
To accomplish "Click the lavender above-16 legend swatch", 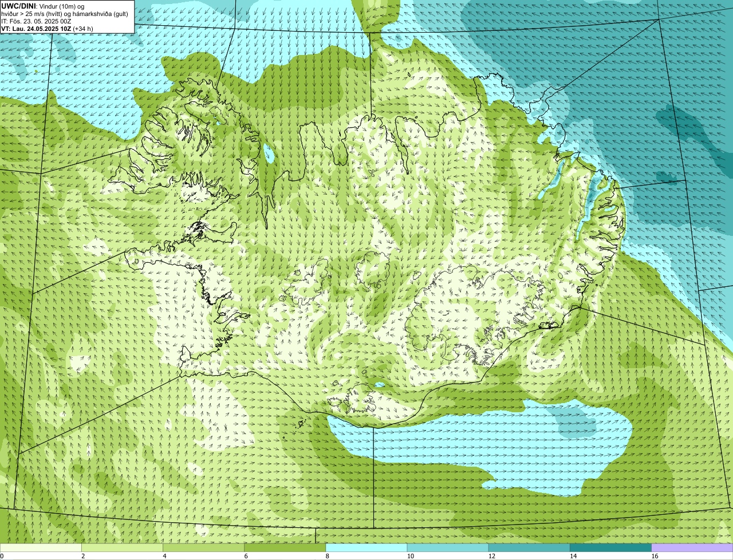I will coord(692,548).
